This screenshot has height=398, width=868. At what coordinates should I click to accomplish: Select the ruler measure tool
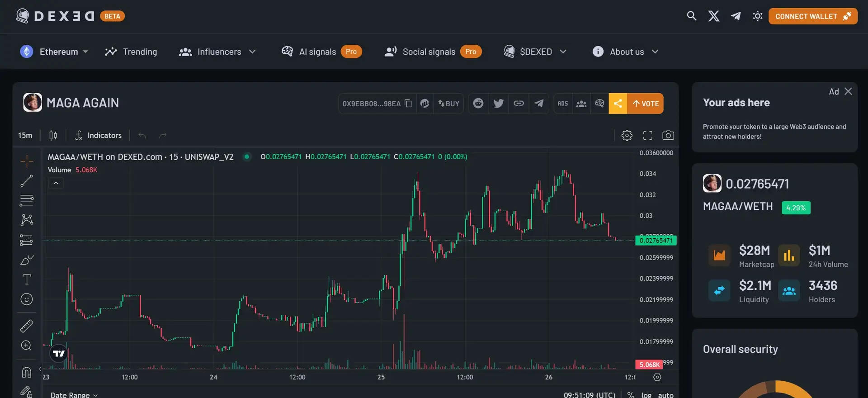click(x=27, y=326)
